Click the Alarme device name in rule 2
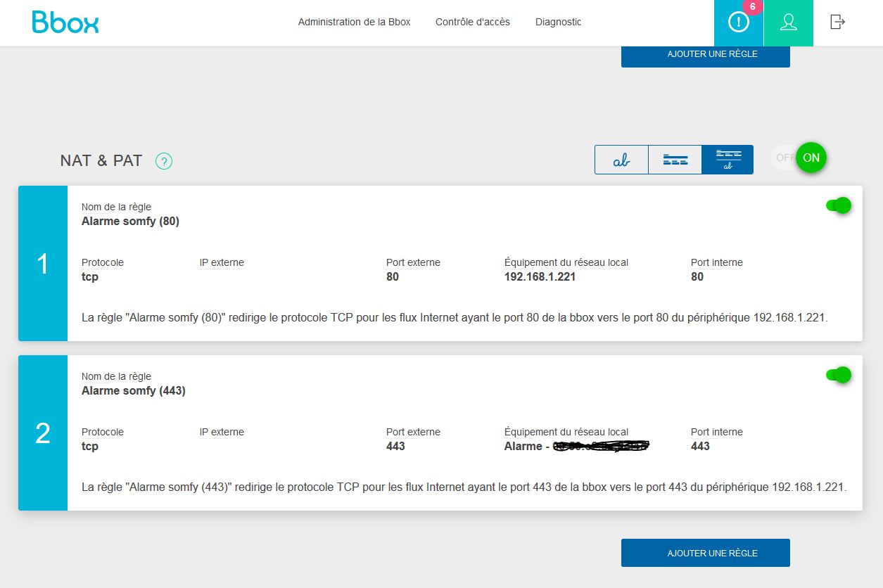Image resolution: width=883 pixels, height=588 pixels. (577, 446)
